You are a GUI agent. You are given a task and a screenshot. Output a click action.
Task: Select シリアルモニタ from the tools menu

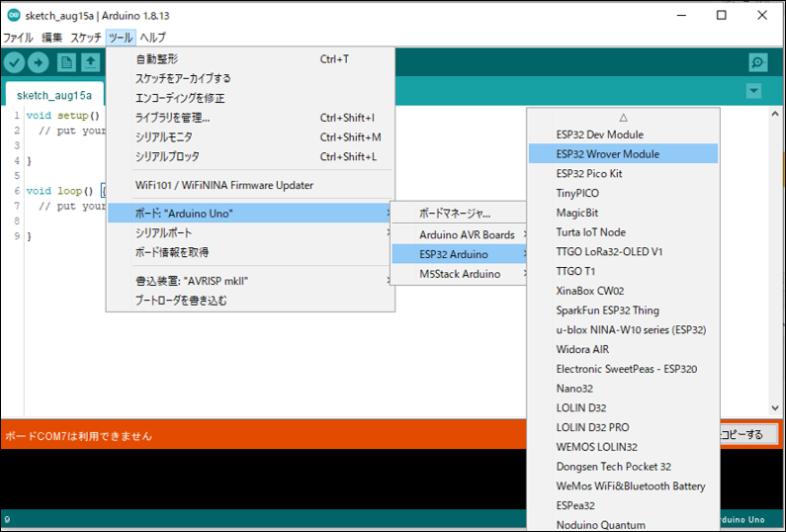pyautogui.click(x=164, y=137)
